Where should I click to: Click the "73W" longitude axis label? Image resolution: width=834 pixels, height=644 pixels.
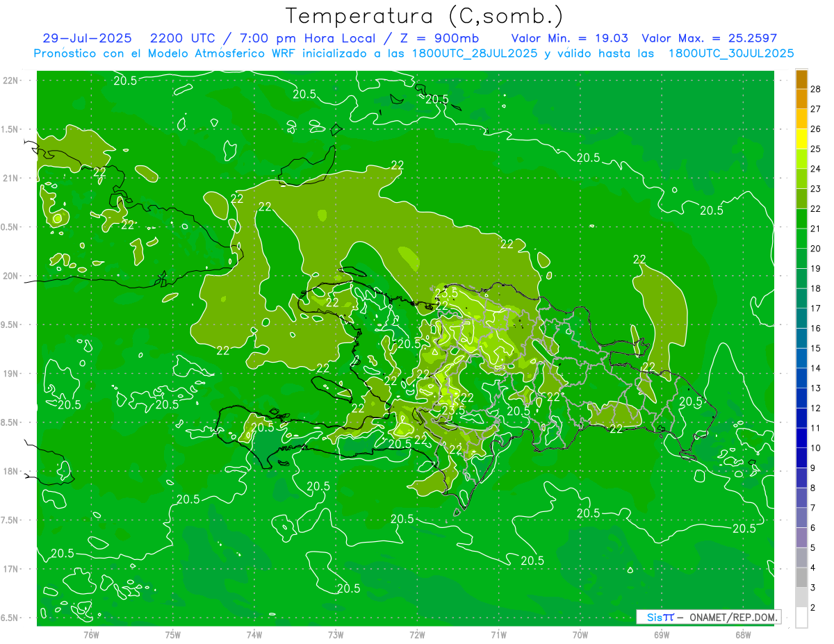coord(336,635)
